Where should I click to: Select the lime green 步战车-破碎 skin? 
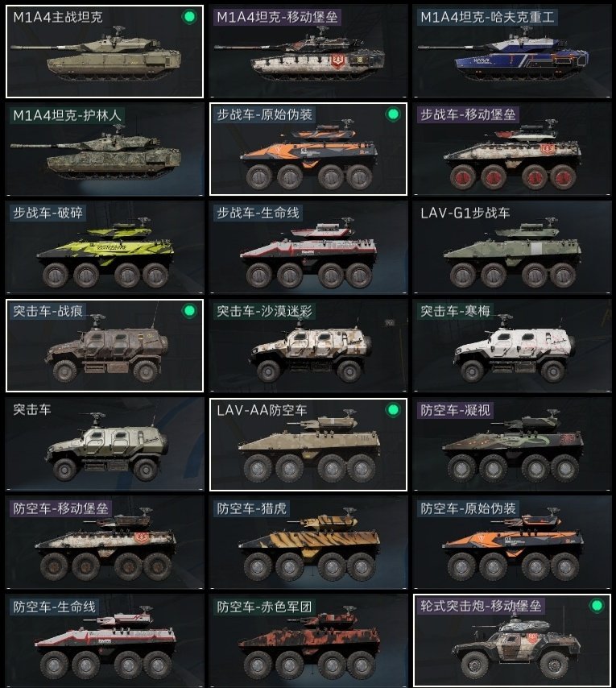coord(105,247)
